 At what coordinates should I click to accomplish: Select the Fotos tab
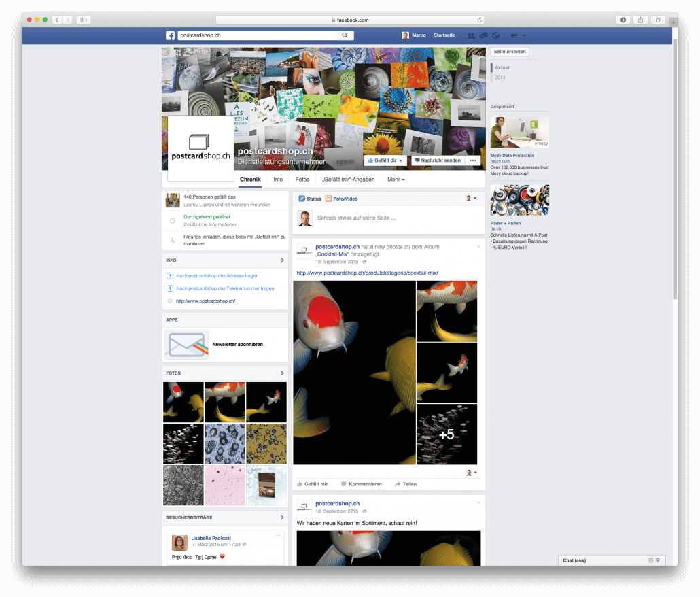click(302, 179)
